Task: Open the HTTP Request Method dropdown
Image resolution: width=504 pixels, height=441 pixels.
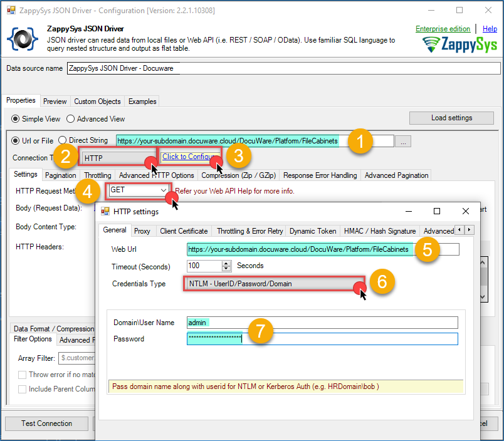Action: click(x=139, y=190)
